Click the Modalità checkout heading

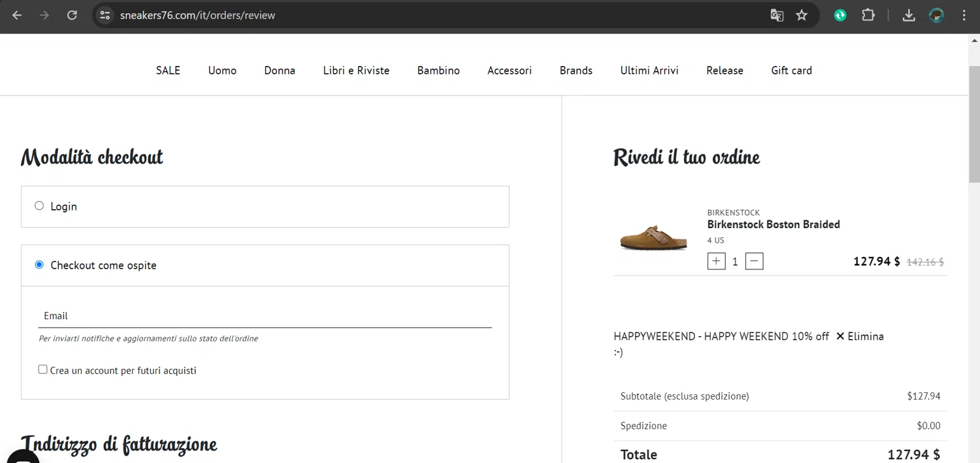pyautogui.click(x=92, y=158)
